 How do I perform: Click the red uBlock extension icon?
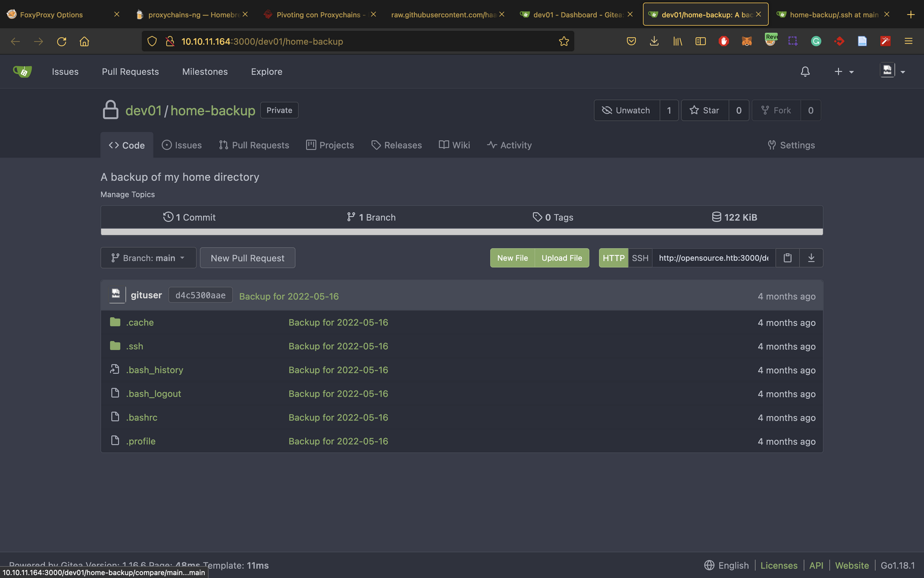[723, 41]
